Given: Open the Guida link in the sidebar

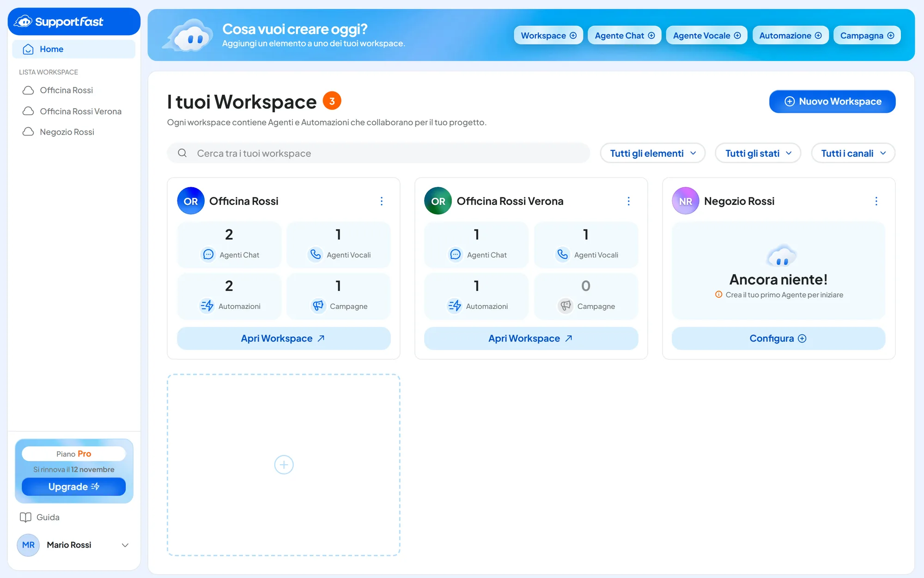Looking at the screenshot, I should click(40, 517).
